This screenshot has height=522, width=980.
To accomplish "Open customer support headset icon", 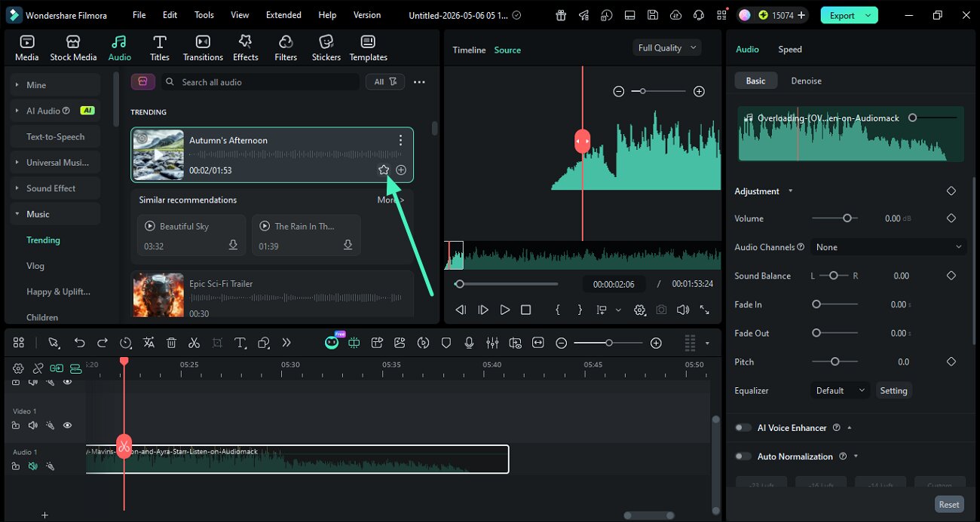I will pos(699,15).
